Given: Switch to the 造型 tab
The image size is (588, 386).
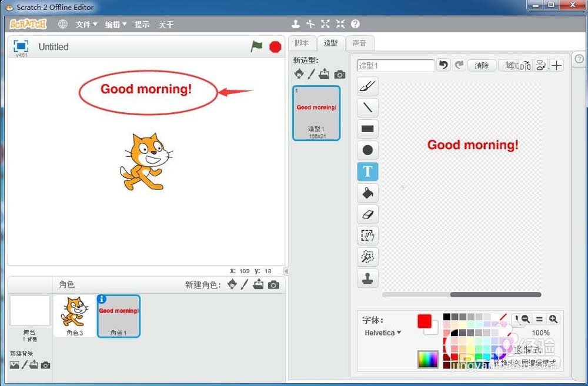Looking at the screenshot, I should pyautogui.click(x=330, y=43).
